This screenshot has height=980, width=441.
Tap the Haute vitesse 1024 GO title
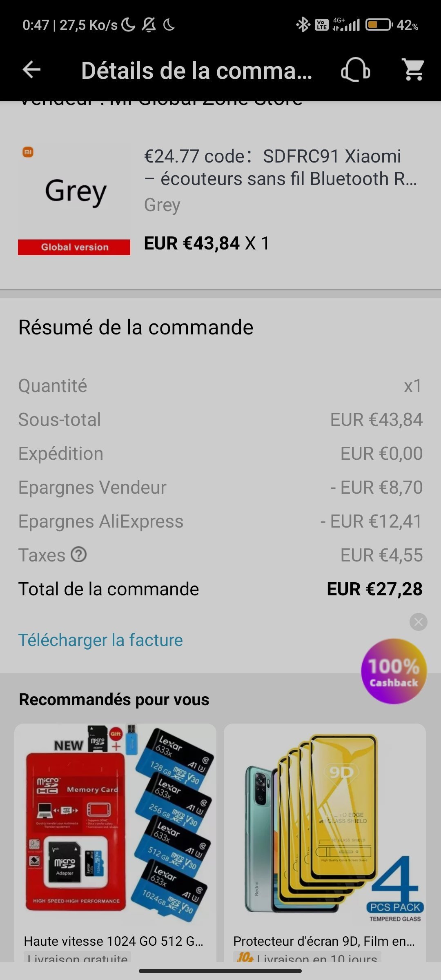coord(114,941)
